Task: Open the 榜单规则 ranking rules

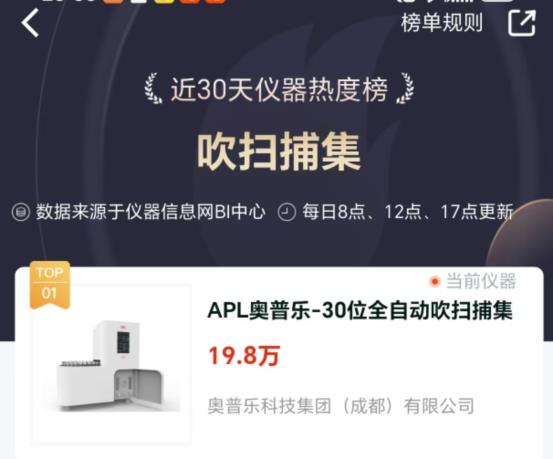Action: [x=442, y=23]
